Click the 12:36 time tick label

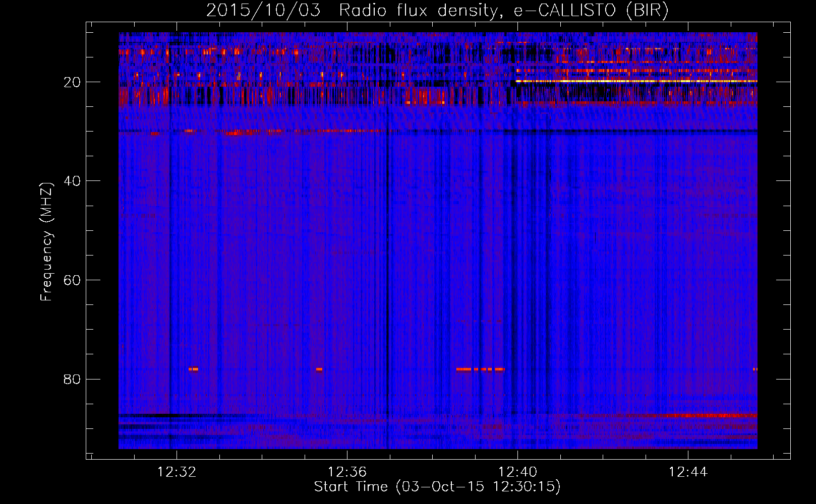(347, 472)
